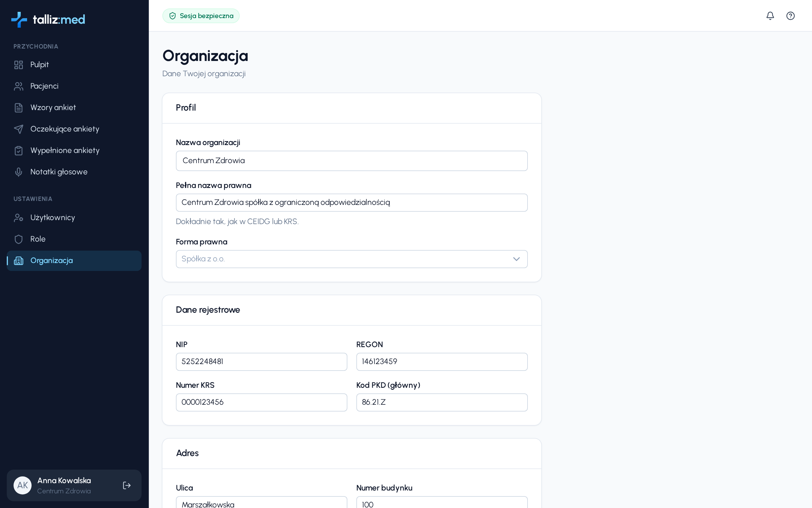
Task: Click the NIP input field
Action: (261, 362)
